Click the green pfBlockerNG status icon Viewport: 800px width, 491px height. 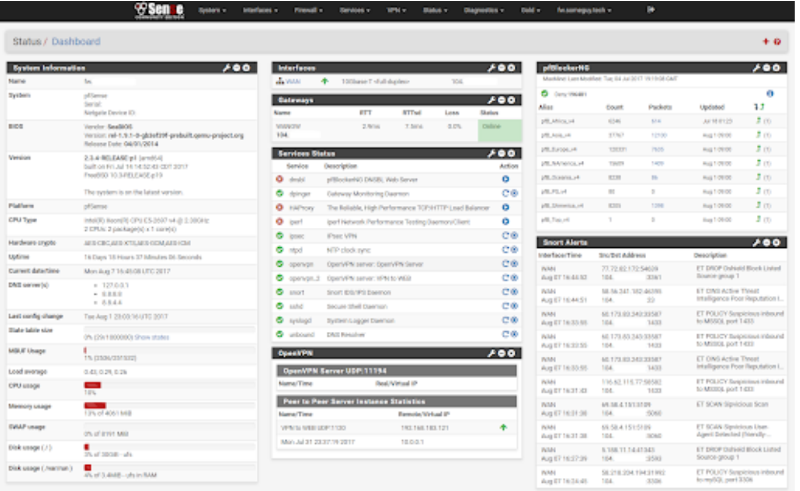point(544,94)
